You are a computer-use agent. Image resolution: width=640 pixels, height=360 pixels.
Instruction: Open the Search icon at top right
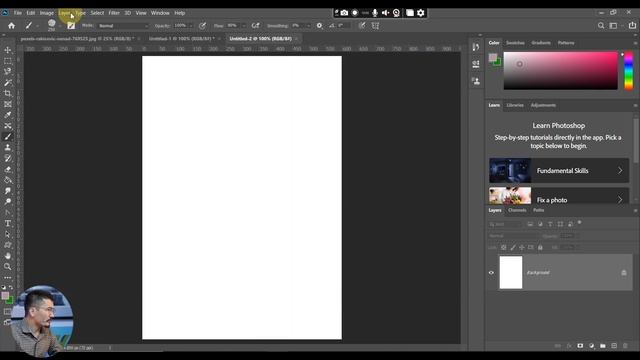[601, 26]
